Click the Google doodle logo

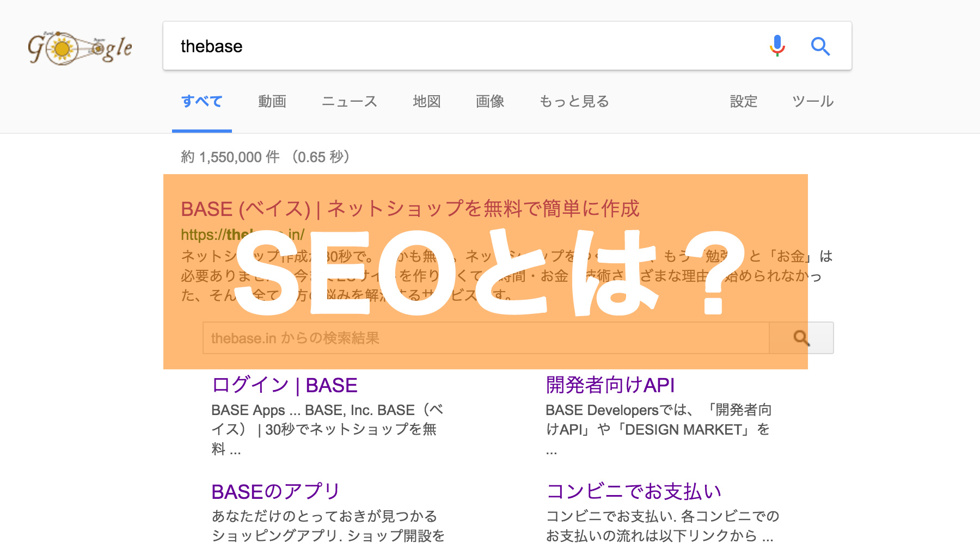click(80, 48)
